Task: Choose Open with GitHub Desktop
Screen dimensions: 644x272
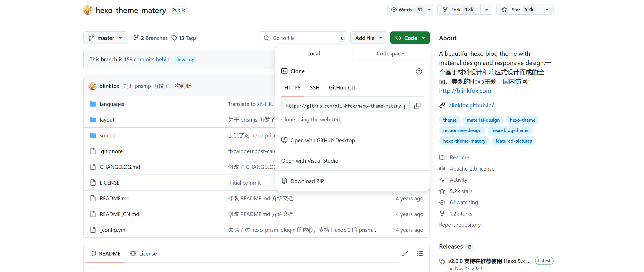Action: tap(352, 140)
